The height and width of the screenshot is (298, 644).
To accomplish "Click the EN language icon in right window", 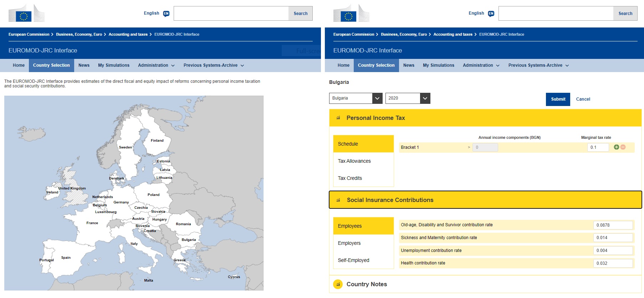I will click(491, 14).
